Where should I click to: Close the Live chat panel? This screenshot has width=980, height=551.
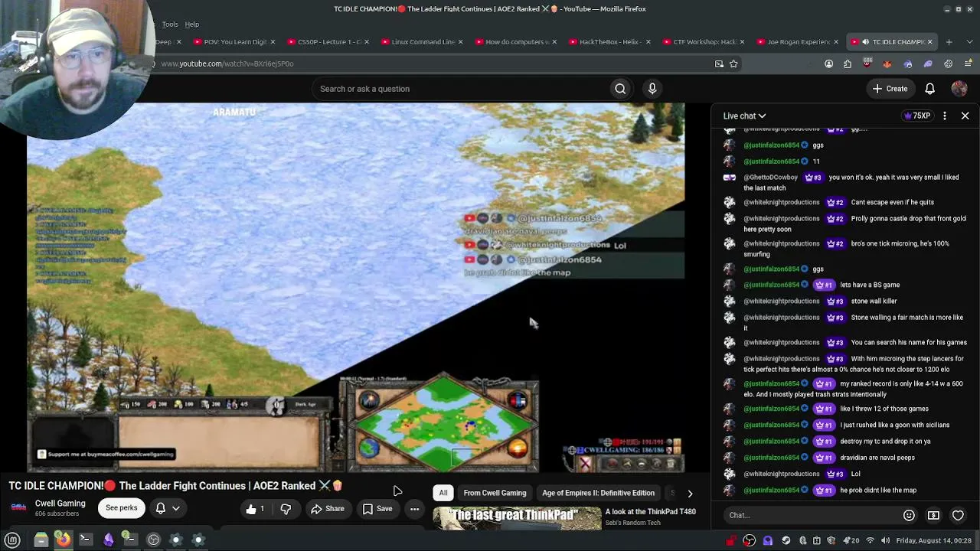pos(965,116)
